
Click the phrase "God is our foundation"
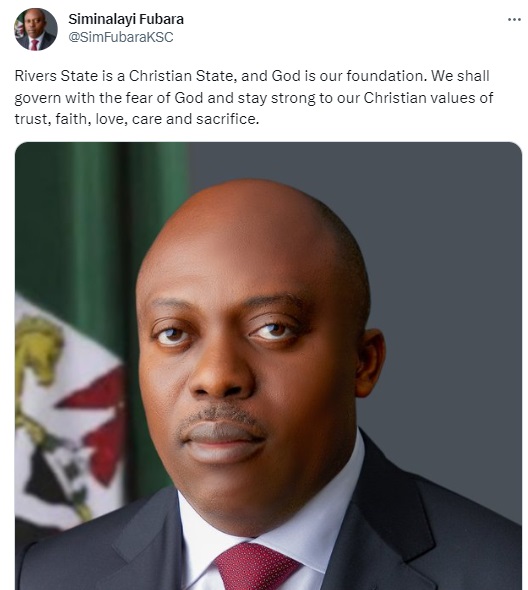349,76
